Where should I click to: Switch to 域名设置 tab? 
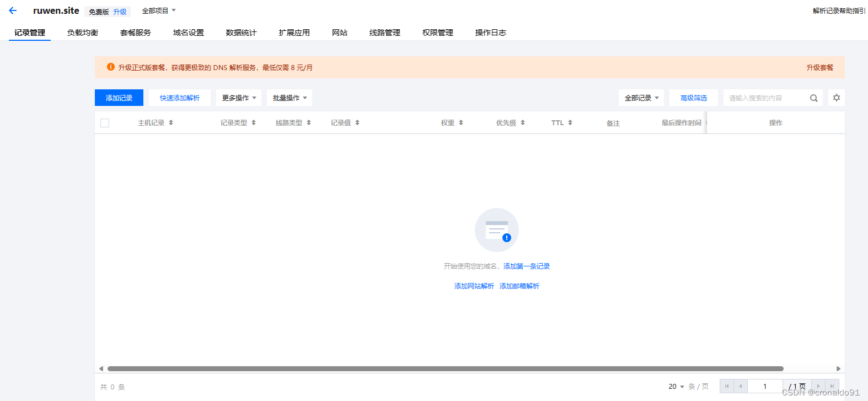coord(189,33)
